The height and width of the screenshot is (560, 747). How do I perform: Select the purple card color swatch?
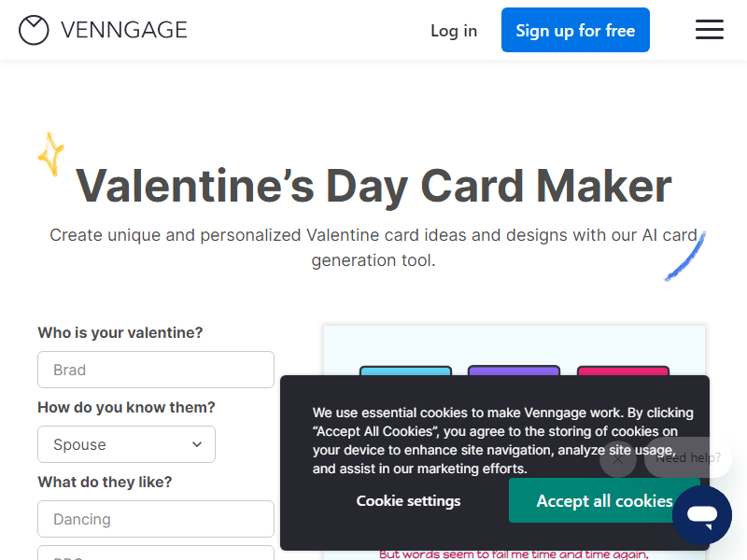pyautogui.click(x=514, y=370)
